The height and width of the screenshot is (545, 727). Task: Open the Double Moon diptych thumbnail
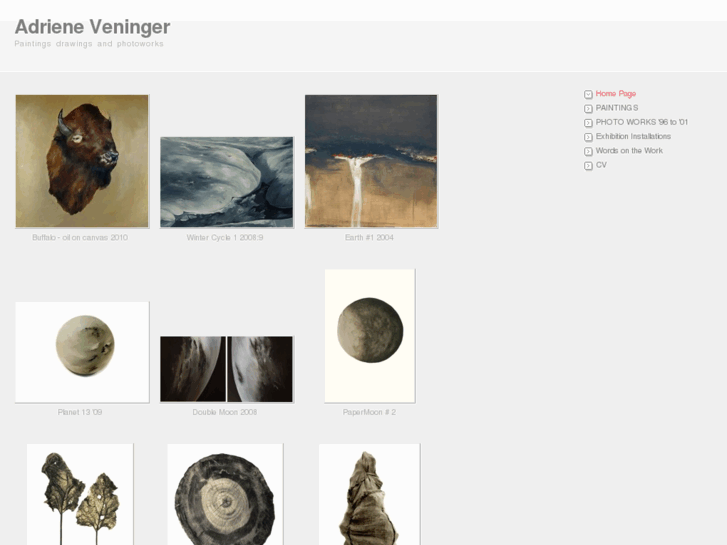(227, 369)
